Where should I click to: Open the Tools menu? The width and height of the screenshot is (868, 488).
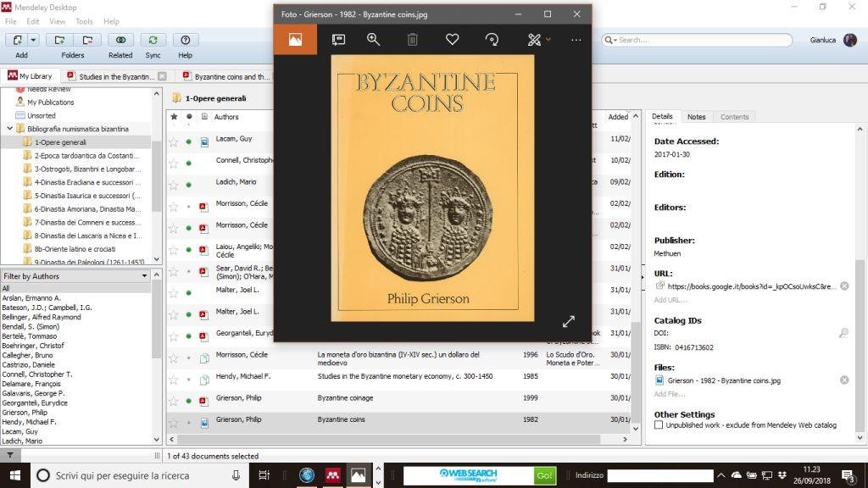[84, 21]
